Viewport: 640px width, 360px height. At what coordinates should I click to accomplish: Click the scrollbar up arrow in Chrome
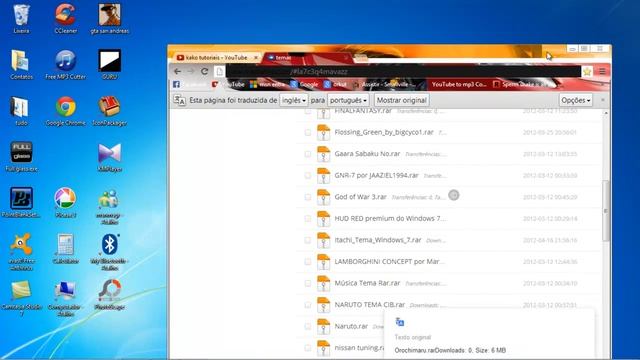[x=606, y=113]
